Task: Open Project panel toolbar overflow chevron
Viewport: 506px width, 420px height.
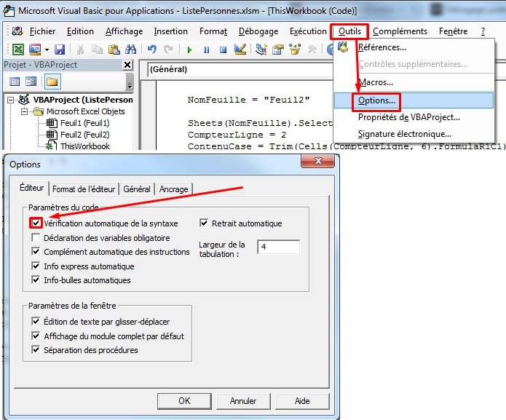Action: pos(130,82)
